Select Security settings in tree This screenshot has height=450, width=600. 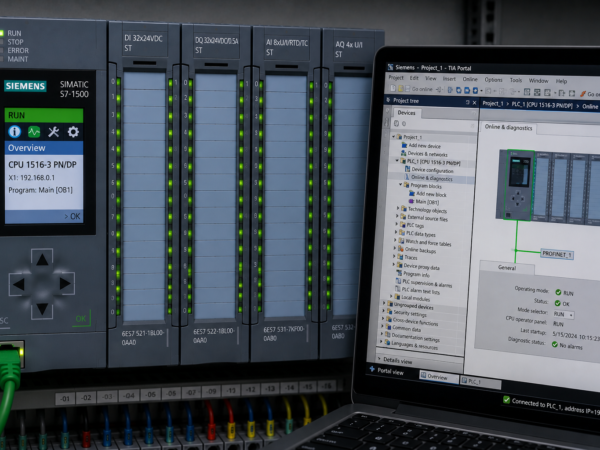(409, 313)
